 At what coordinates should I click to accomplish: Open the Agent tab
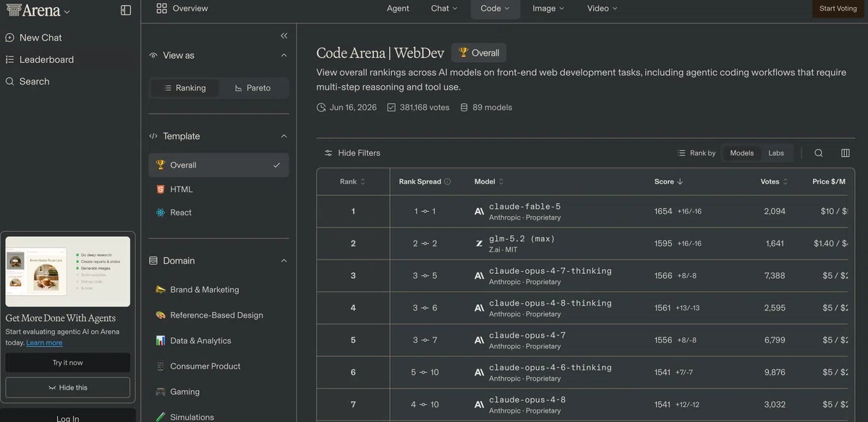tap(398, 9)
